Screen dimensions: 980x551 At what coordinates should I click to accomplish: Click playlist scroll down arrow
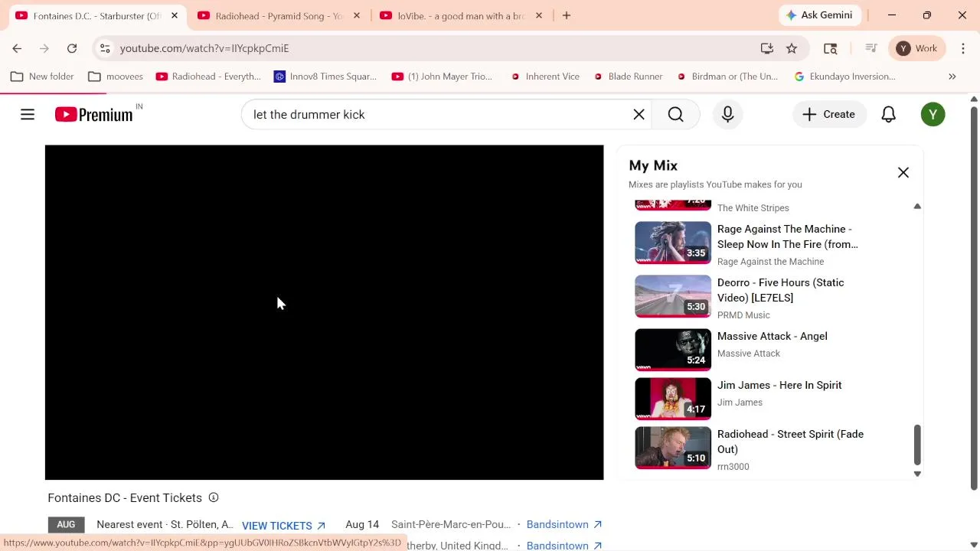917,474
